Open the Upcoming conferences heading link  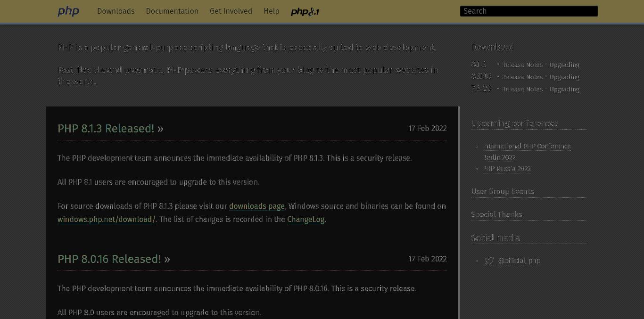coord(515,123)
